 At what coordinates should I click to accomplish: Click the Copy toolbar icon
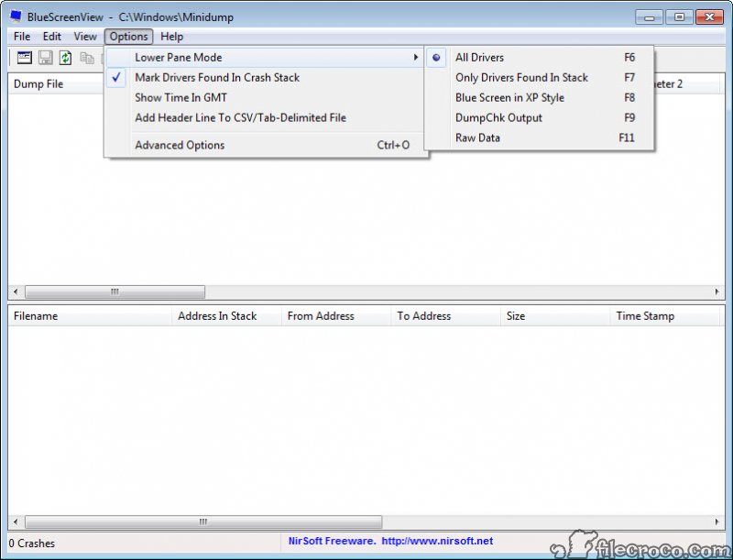point(87,58)
